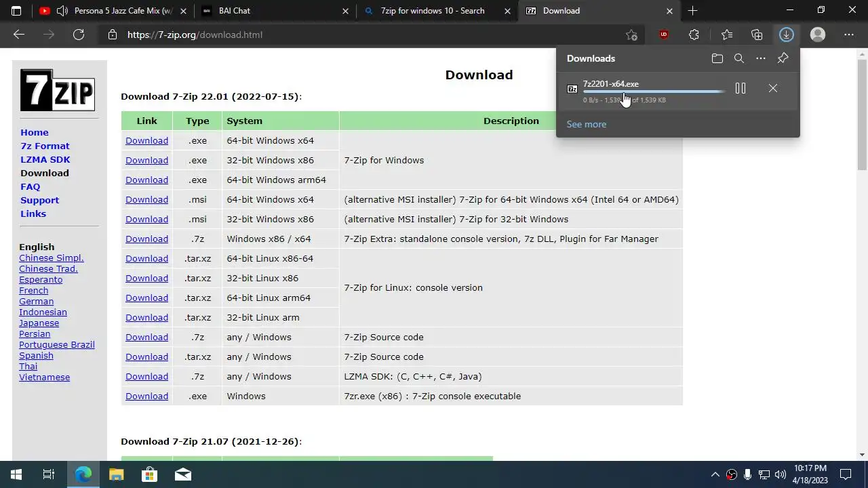Click See more in Downloads panel
This screenshot has width=868, height=488.
(587, 124)
